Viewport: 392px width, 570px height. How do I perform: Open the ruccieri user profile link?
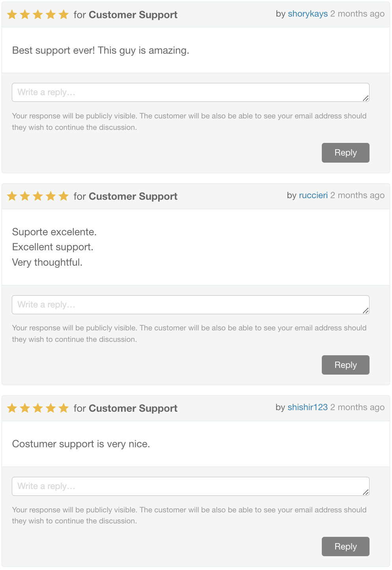tap(313, 195)
